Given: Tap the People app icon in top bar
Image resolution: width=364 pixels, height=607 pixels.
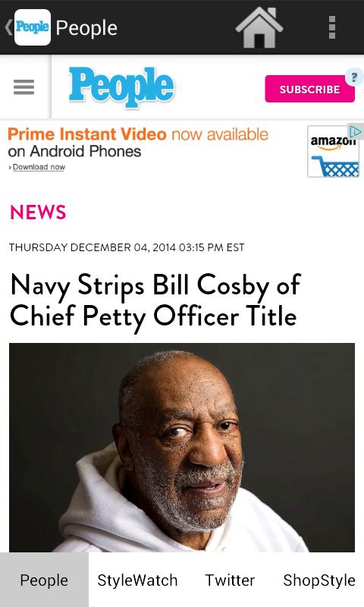Looking at the screenshot, I should pyautogui.click(x=33, y=27).
